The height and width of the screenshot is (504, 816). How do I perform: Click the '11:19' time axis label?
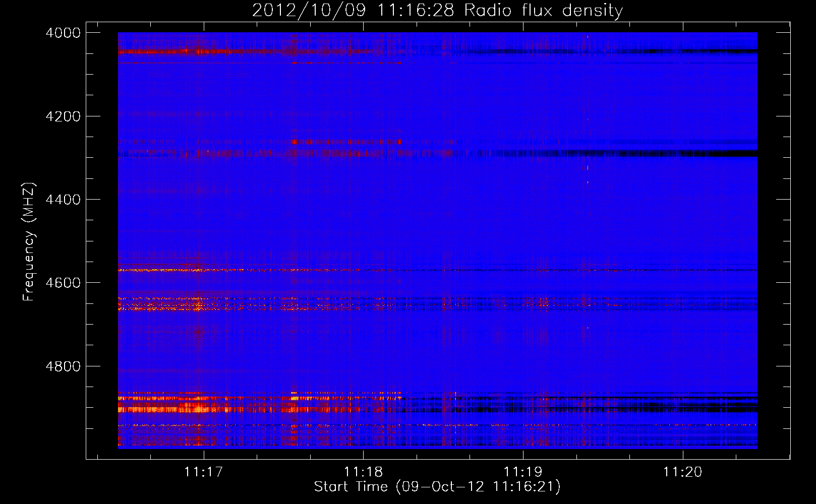point(523,472)
